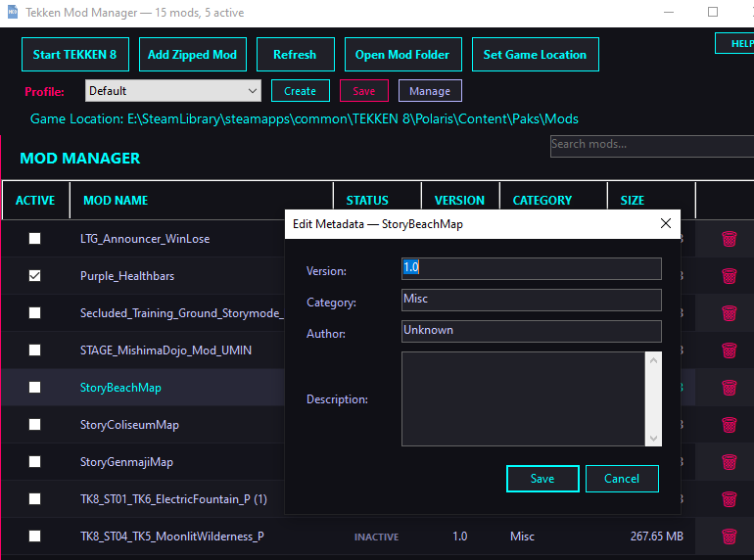The image size is (754, 560).
Task: Click the Add Zipped Mod button
Action: [192, 54]
